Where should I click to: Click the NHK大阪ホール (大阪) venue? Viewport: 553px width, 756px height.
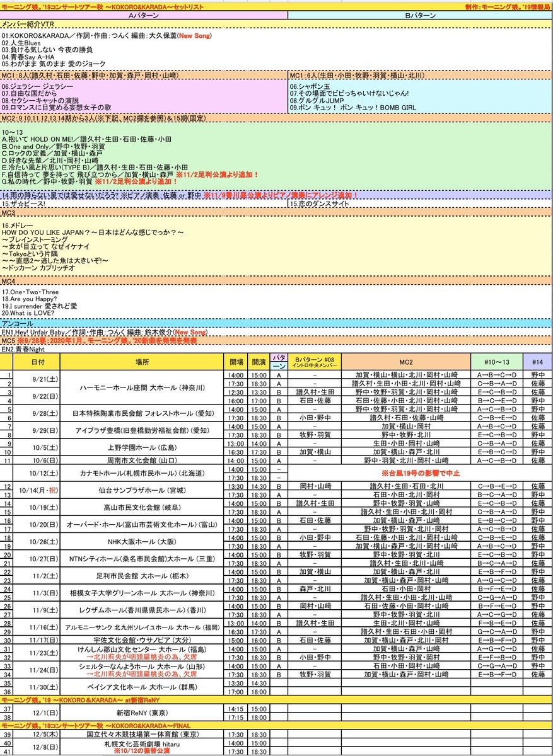point(143,542)
